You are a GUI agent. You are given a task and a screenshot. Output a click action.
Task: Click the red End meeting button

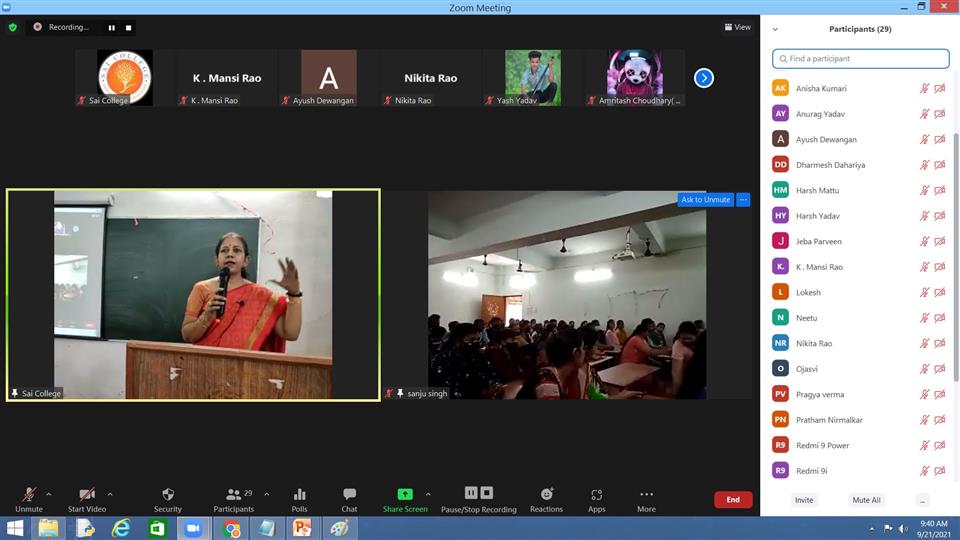(x=733, y=500)
